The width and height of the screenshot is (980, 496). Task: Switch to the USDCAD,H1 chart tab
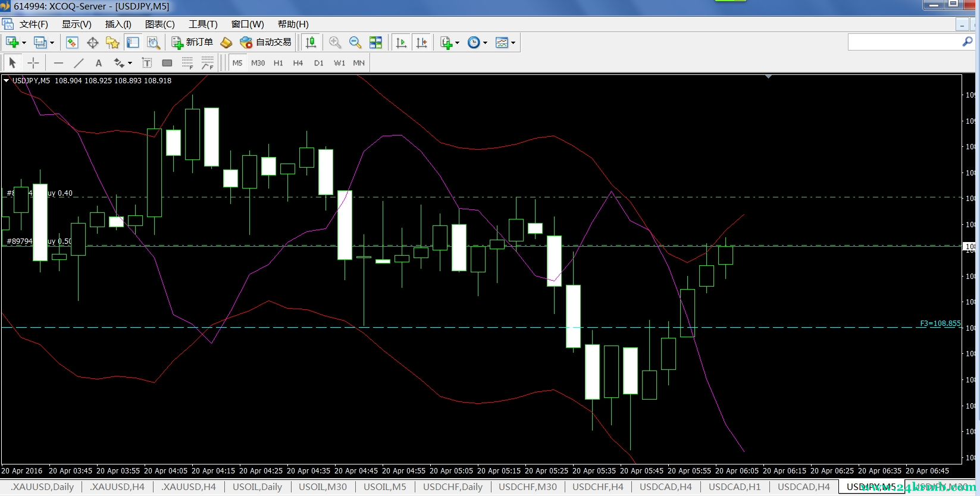(x=735, y=486)
